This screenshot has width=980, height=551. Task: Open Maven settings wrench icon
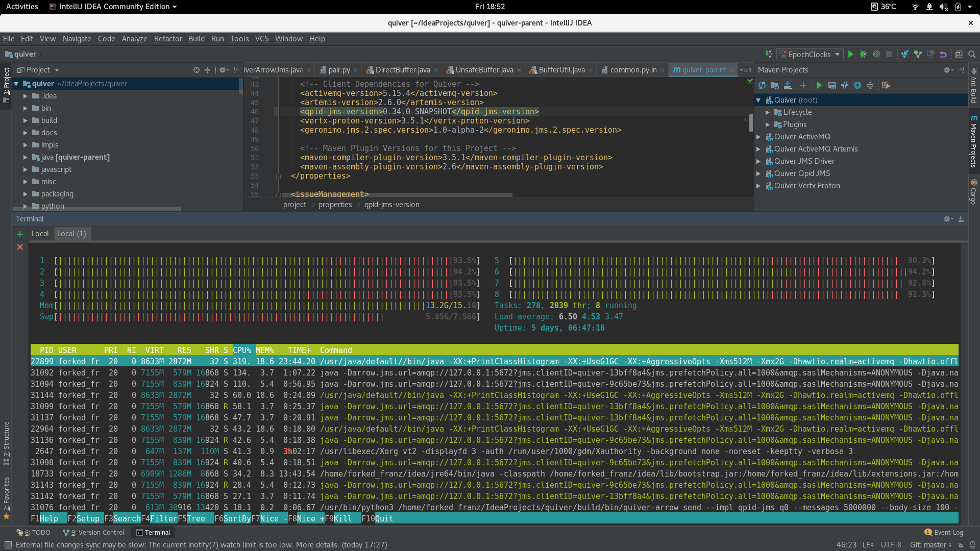(x=886, y=85)
